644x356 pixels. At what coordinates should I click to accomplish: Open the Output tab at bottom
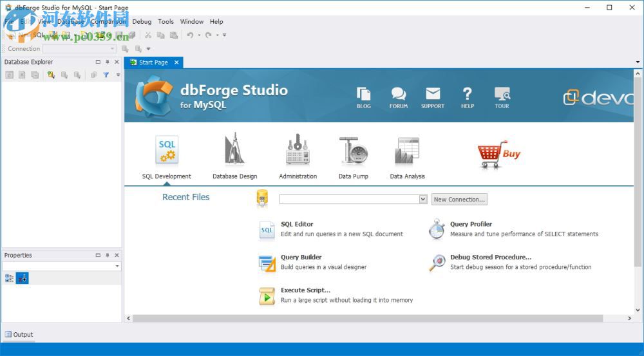19,335
